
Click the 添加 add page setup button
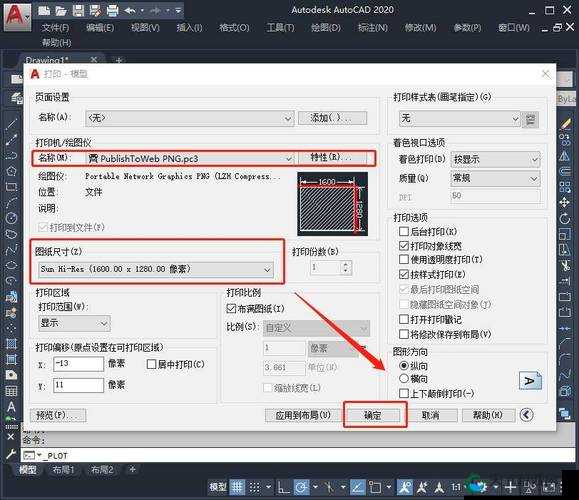(x=332, y=118)
